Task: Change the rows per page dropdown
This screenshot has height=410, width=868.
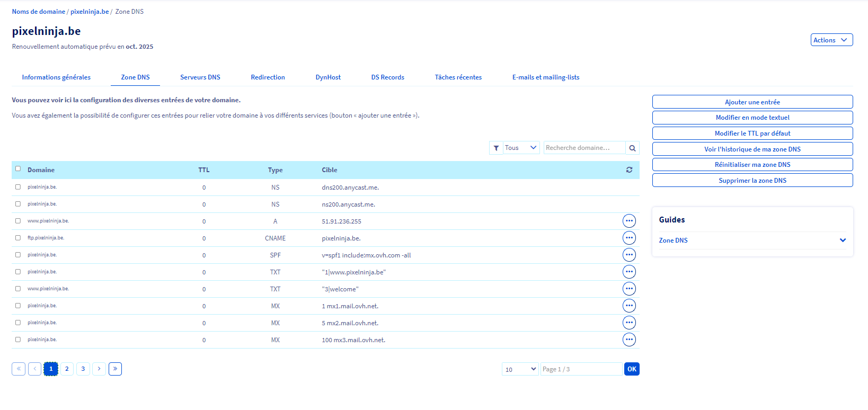Action: (x=520, y=369)
